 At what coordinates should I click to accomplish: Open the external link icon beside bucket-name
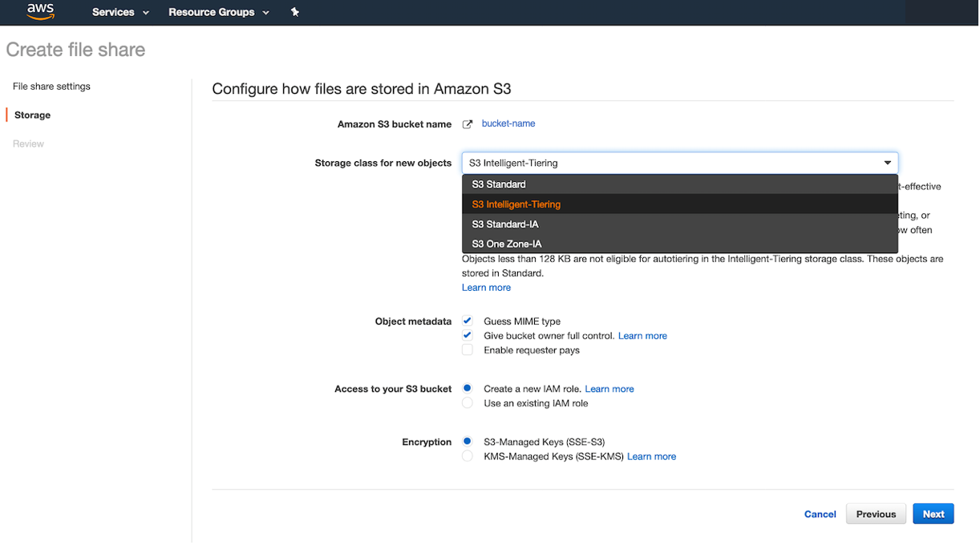pos(468,124)
